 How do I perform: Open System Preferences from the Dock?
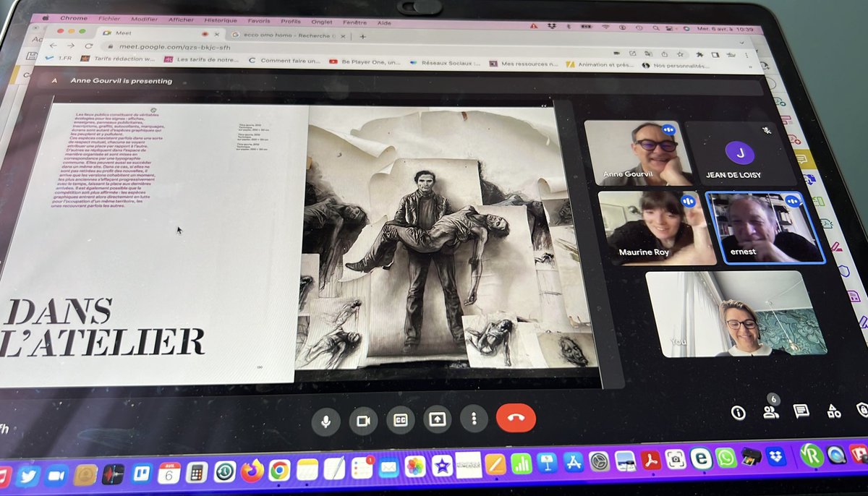[599, 461]
